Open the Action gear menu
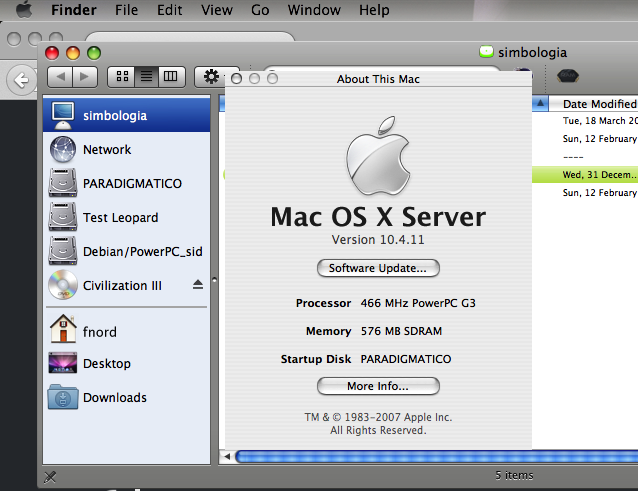This screenshot has height=491, width=638. [210, 76]
